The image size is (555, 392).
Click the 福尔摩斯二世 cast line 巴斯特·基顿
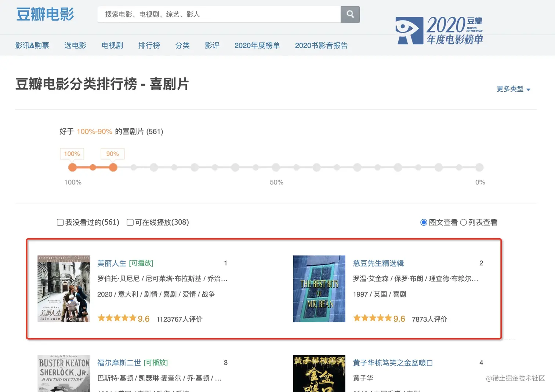(159, 378)
